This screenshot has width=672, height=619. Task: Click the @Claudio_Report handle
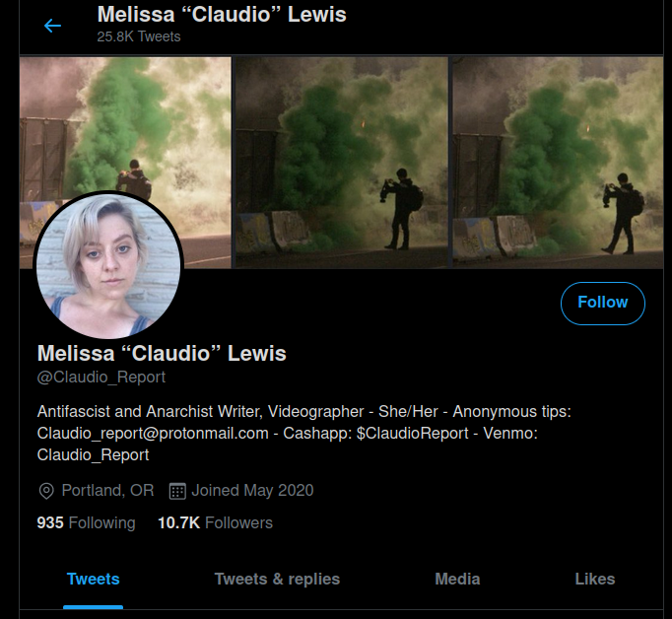click(101, 378)
